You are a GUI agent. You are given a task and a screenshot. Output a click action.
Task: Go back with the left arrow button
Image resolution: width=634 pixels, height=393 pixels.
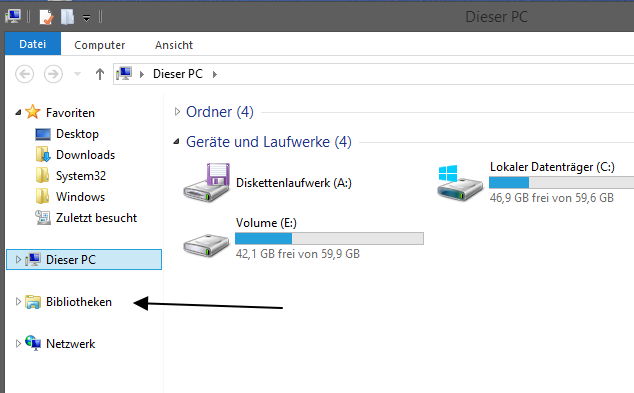pos(24,74)
